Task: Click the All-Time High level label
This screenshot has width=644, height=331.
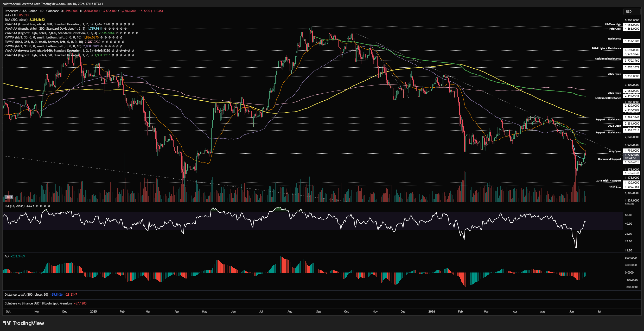Action: pos(613,24)
